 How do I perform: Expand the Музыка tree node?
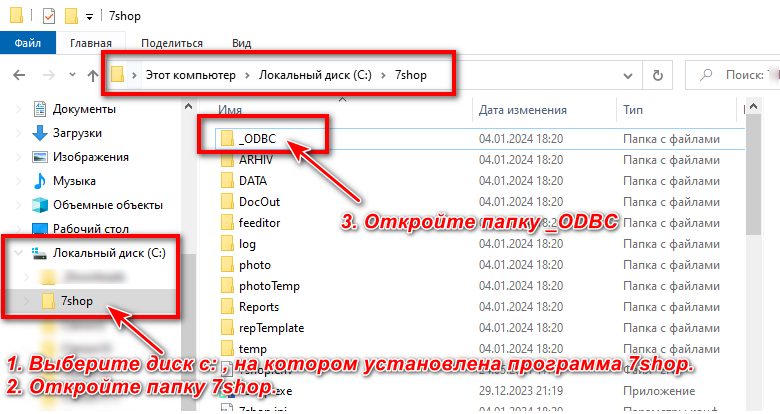pyautogui.click(x=18, y=181)
